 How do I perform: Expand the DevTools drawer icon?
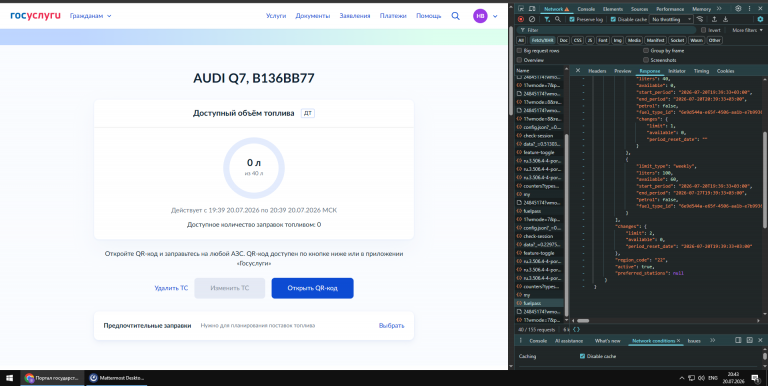[749, 340]
